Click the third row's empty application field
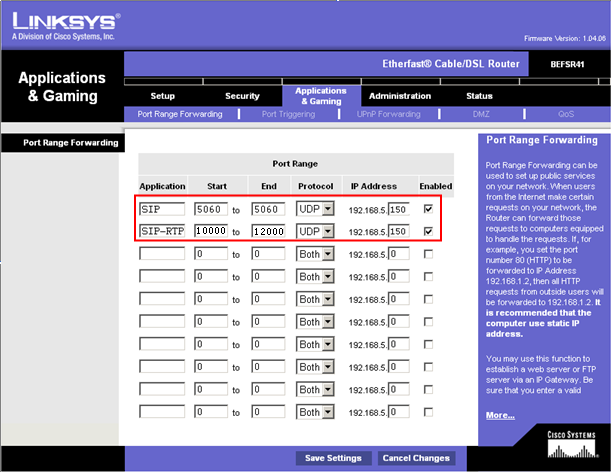The width and height of the screenshot is (611, 472). coord(162,254)
